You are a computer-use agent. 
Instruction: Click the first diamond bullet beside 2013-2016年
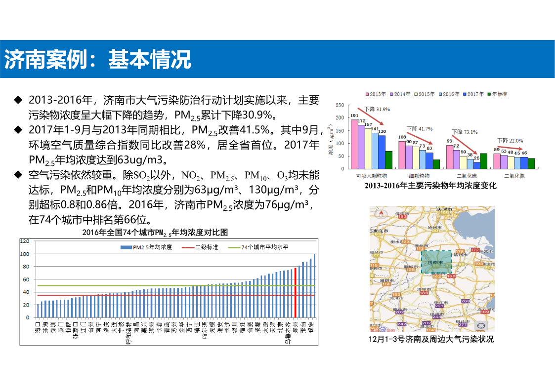click(18, 100)
